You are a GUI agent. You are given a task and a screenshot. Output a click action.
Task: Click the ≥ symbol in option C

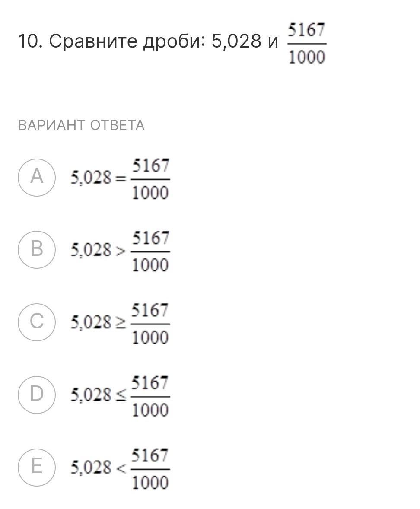click(121, 323)
